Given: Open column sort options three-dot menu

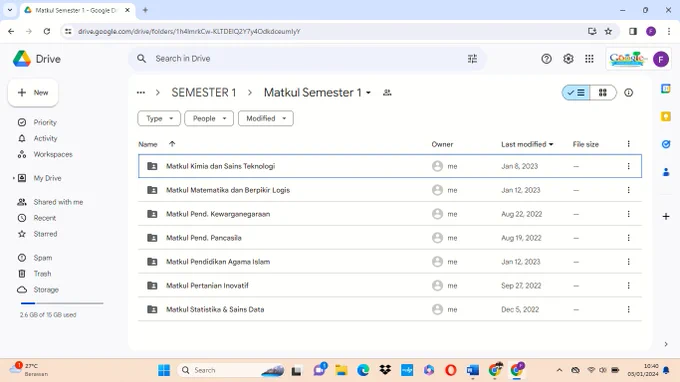Looking at the screenshot, I should tap(628, 144).
